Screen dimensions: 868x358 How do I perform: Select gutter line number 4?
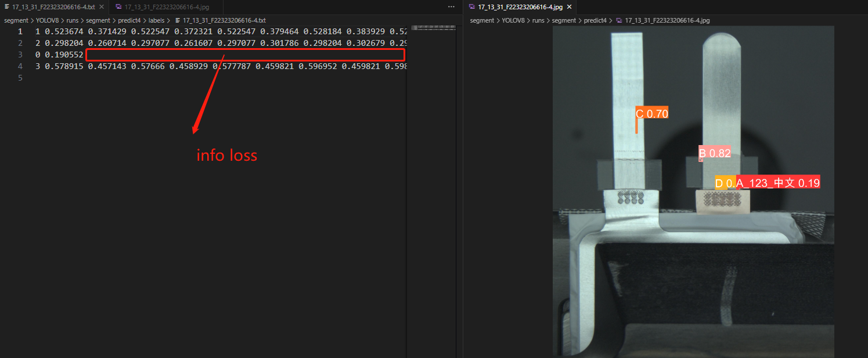click(20, 66)
